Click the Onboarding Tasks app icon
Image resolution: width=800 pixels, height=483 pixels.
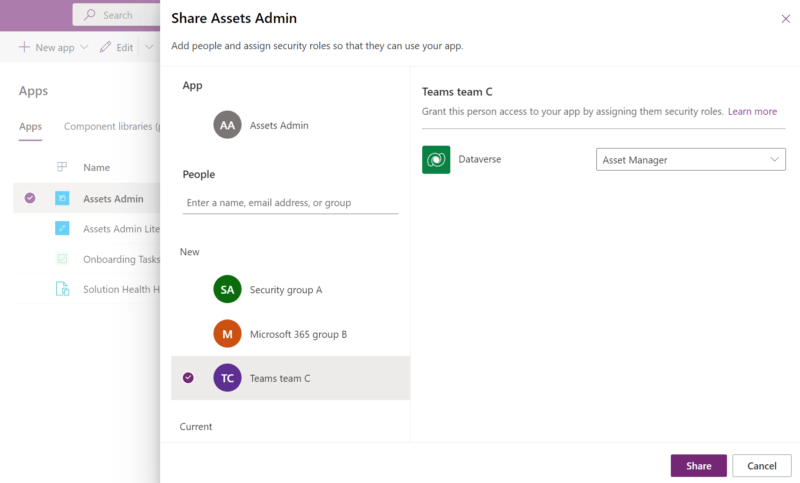click(62, 259)
